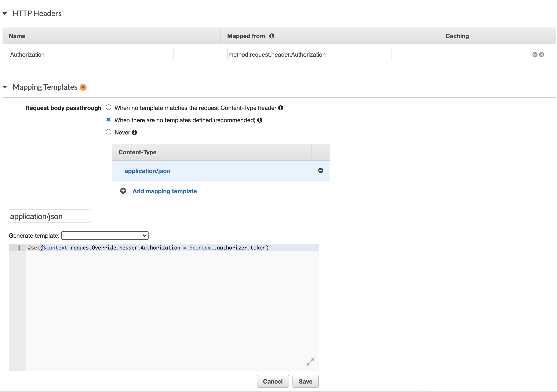Screen dimensions: 557x392
Task: Collapse the Mapping Templates section
Action: click(x=5, y=87)
